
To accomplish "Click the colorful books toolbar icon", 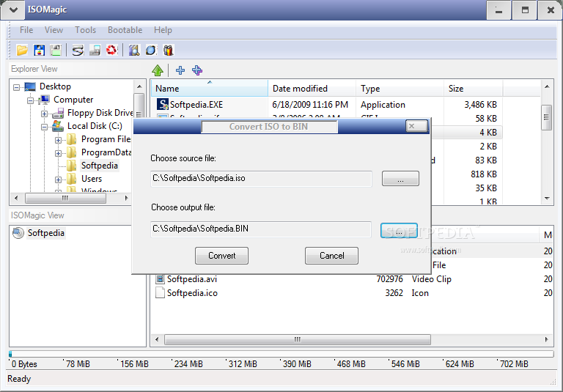I will [169, 50].
